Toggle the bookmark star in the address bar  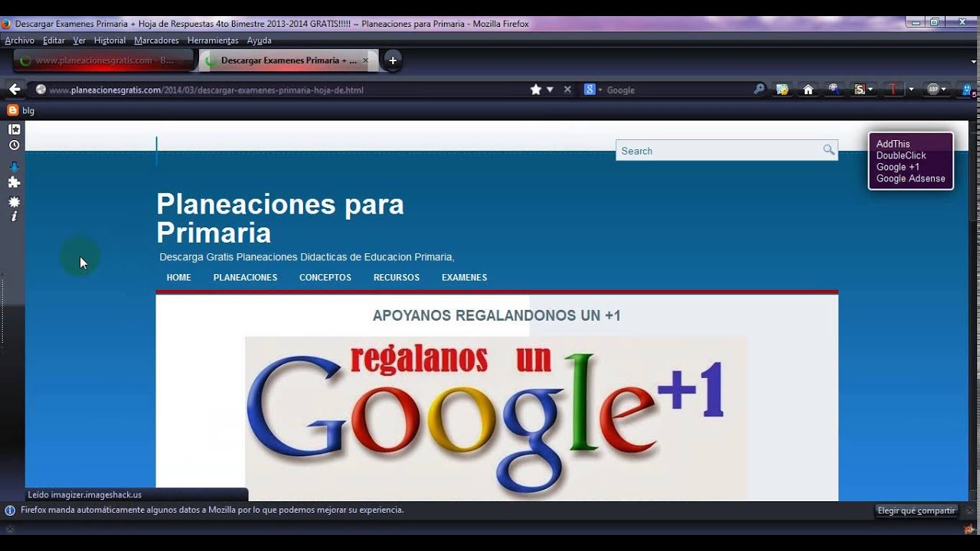535,89
